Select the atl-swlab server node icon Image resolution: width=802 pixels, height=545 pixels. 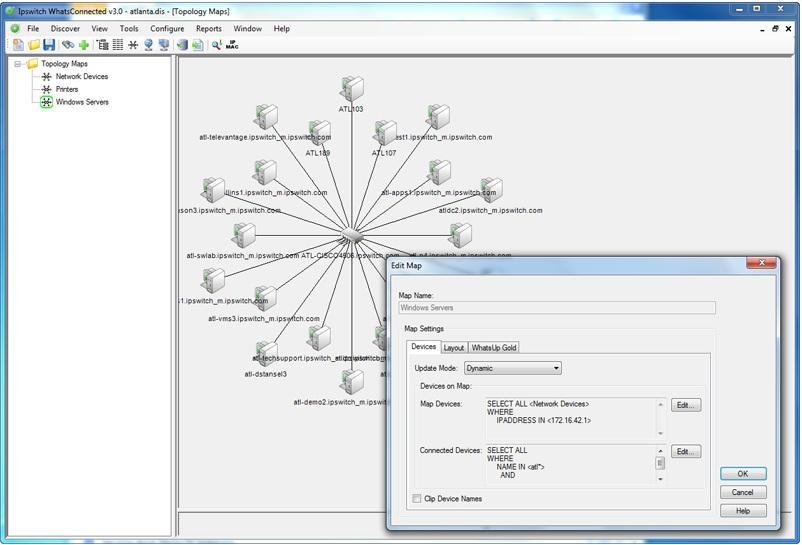[x=243, y=235]
